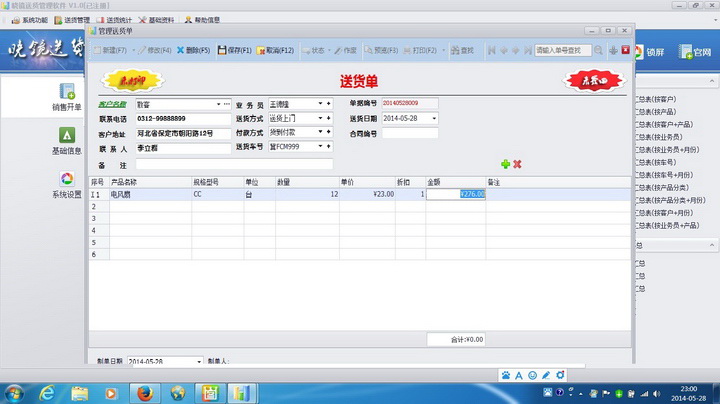This screenshot has height=404, width=720.
Task: Click the 取消(F12) cancel toolbar icon
Action: point(261,50)
